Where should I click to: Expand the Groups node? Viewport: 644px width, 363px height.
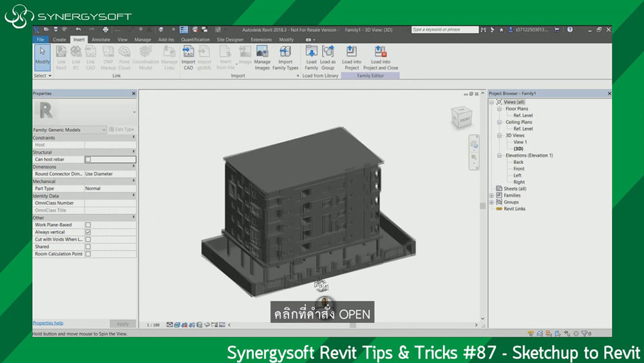pos(491,202)
